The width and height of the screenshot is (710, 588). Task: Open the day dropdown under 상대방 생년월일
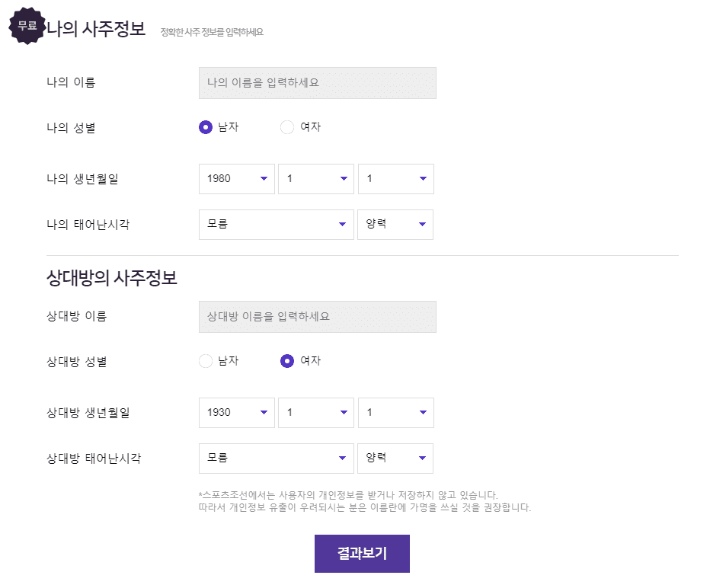point(395,412)
